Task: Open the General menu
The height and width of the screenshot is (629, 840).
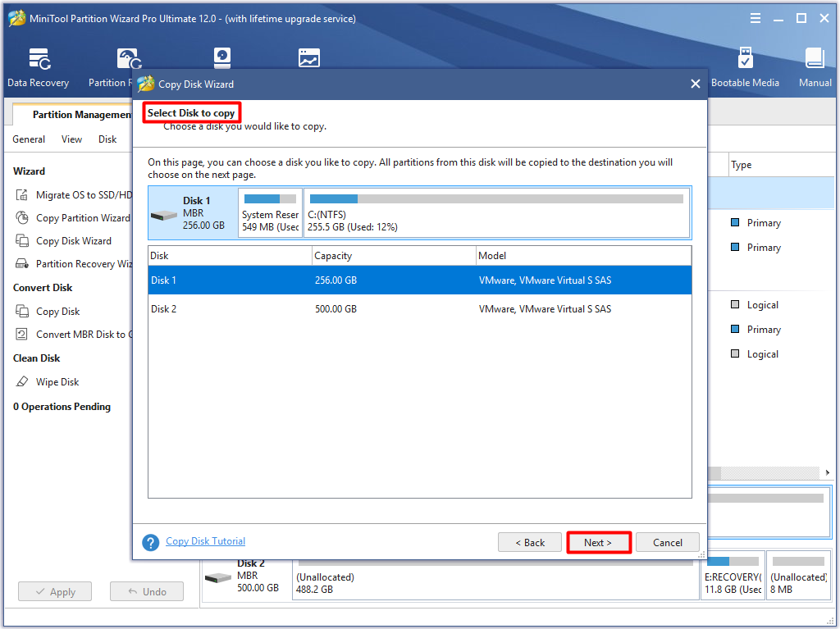Action: [29, 139]
